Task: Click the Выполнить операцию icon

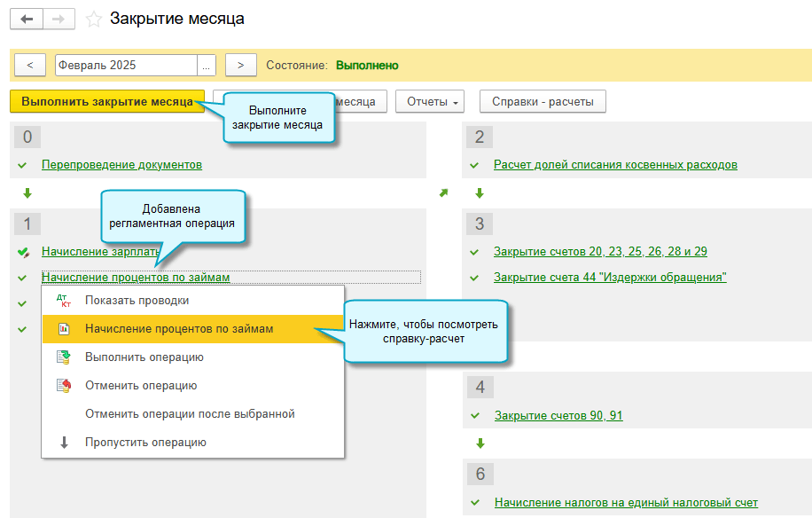Action: [x=63, y=357]
